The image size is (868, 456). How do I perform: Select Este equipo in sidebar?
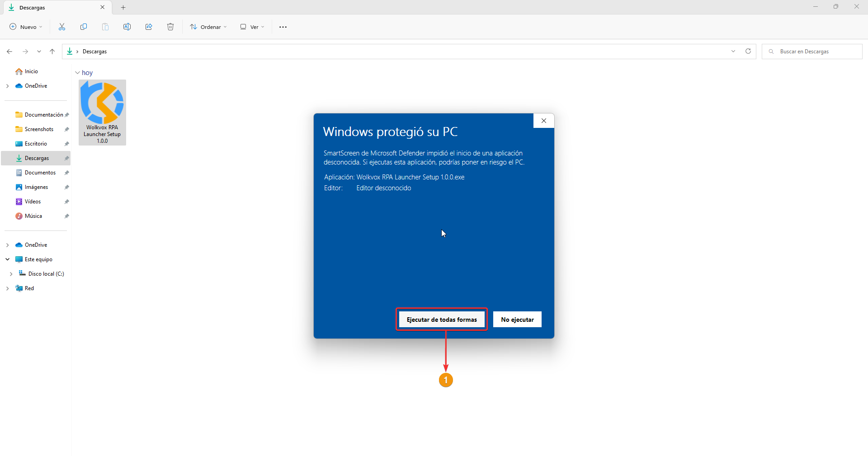(38, 259)
